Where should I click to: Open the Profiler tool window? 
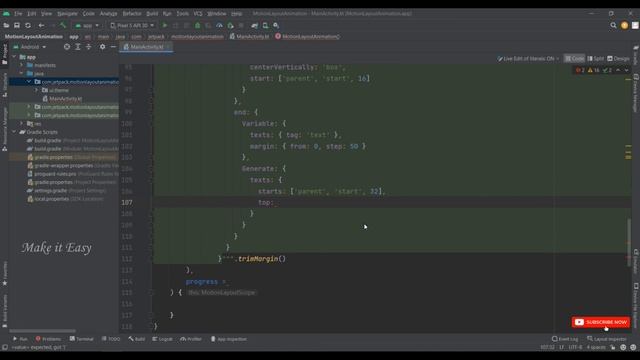click(191, 339)
